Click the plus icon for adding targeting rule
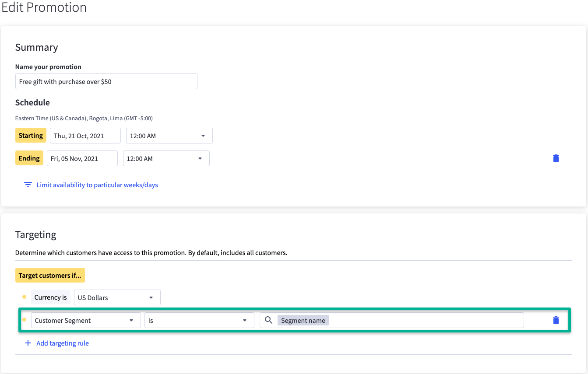 coord(28,343)
